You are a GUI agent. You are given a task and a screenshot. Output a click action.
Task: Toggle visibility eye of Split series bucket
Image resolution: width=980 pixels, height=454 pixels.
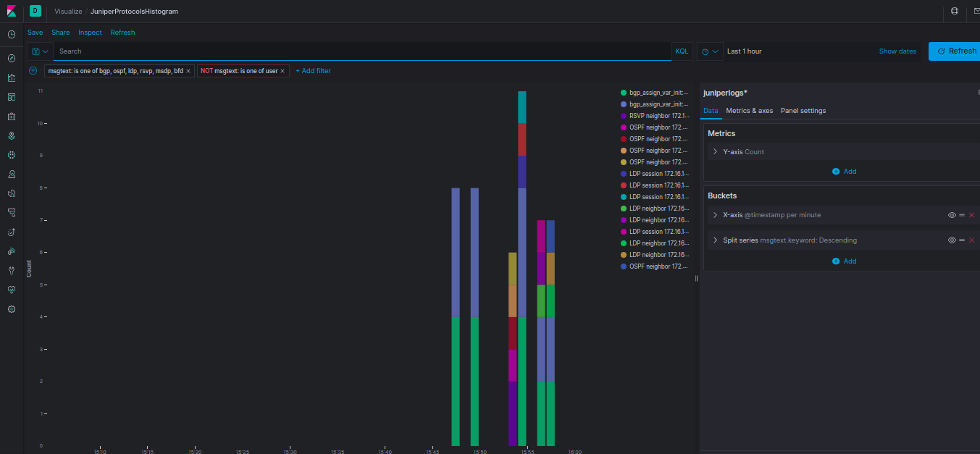point(952,240)
